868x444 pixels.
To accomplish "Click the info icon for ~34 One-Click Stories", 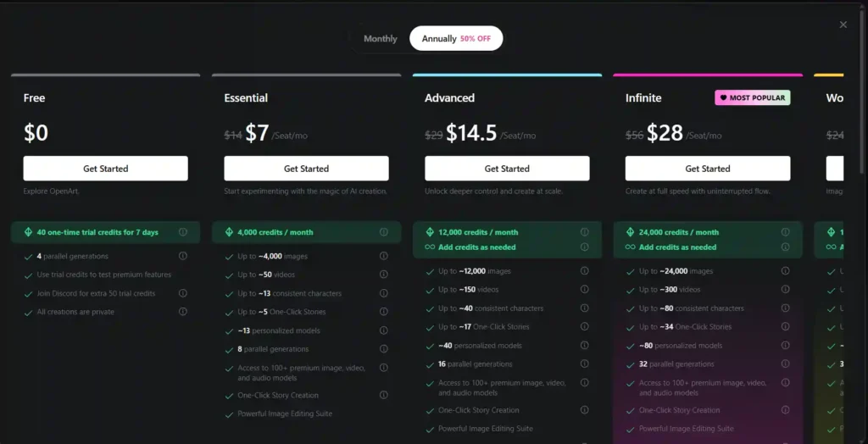I will 785,326.
